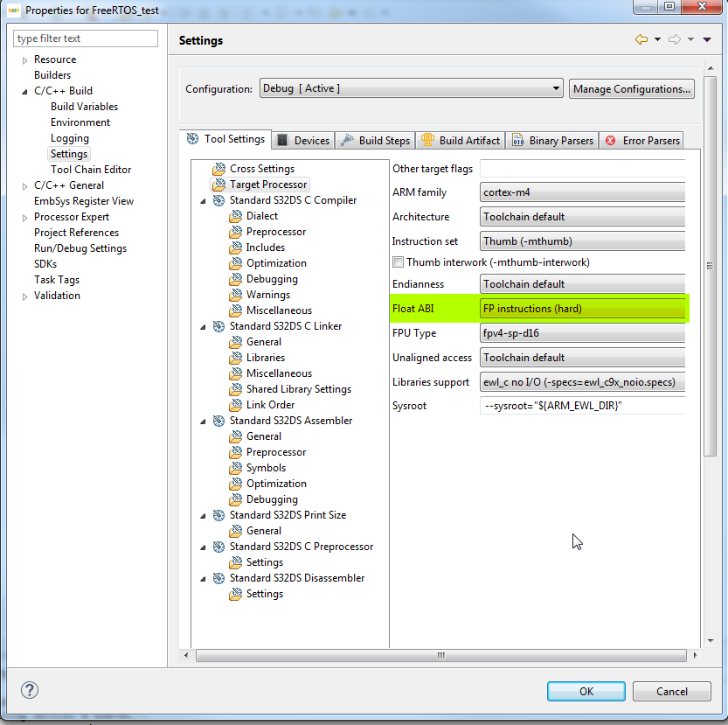Click the Dialect settings icon
Viewport: 728px width, 725px height.
235,216
